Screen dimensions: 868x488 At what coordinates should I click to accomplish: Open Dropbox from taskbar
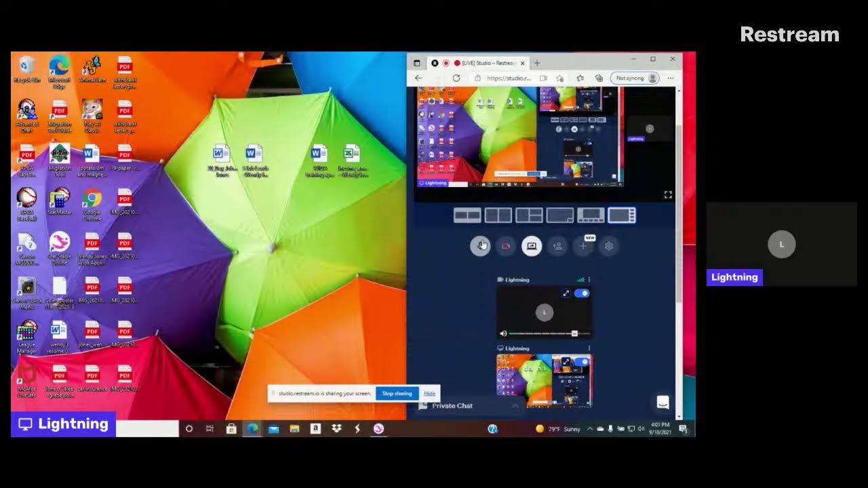coord(336,428)
